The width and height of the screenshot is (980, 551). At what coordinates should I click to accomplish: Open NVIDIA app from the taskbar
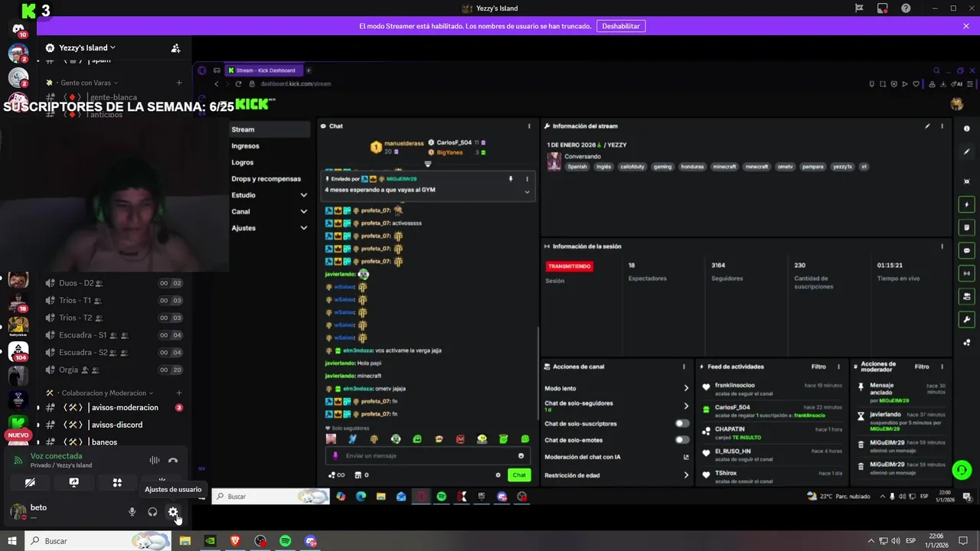tap(210, 541)
